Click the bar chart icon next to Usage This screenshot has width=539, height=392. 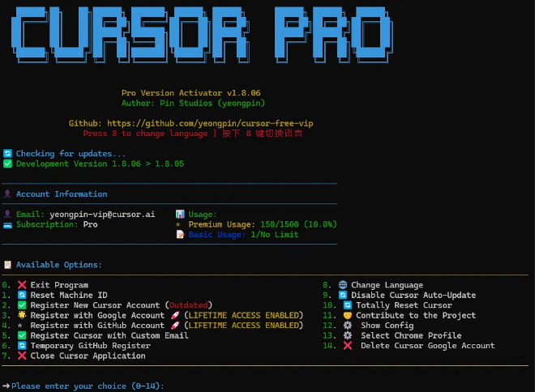(180, 215)
